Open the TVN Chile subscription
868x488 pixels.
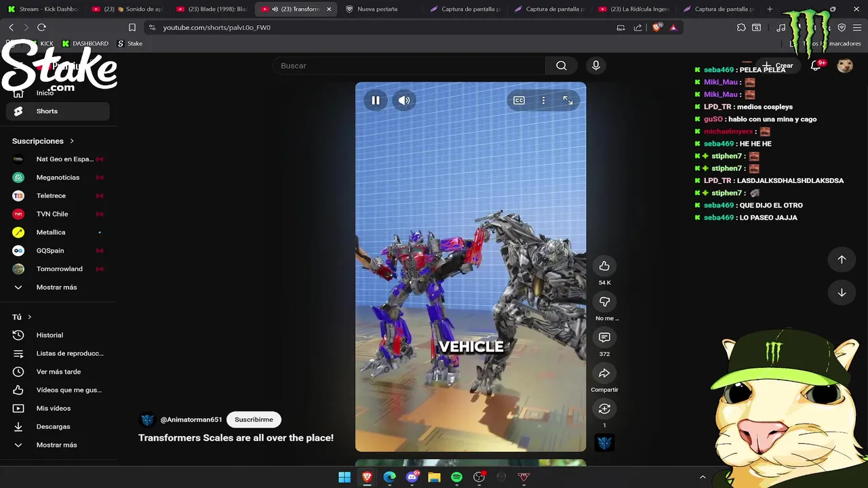click(58, 214)
